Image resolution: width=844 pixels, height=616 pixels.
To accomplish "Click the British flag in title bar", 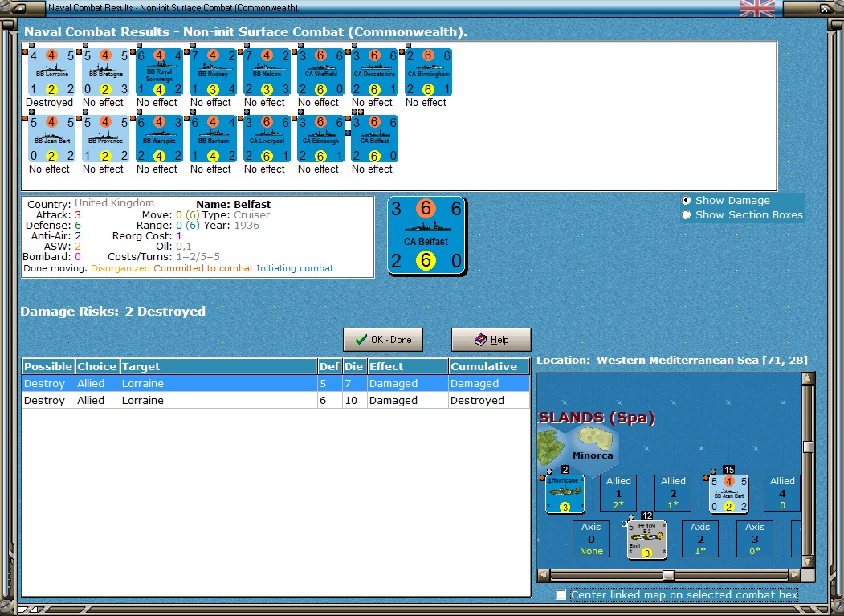I will tap(757, 8).
